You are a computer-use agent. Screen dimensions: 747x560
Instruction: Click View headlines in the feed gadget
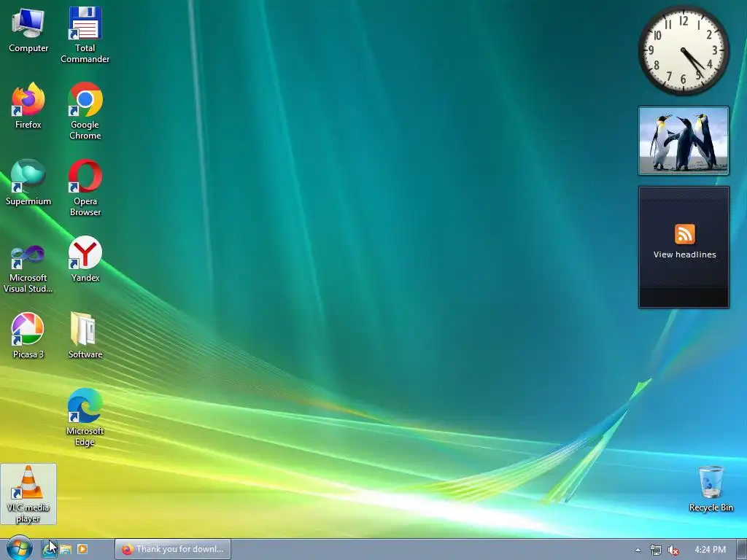pos(684,254)
